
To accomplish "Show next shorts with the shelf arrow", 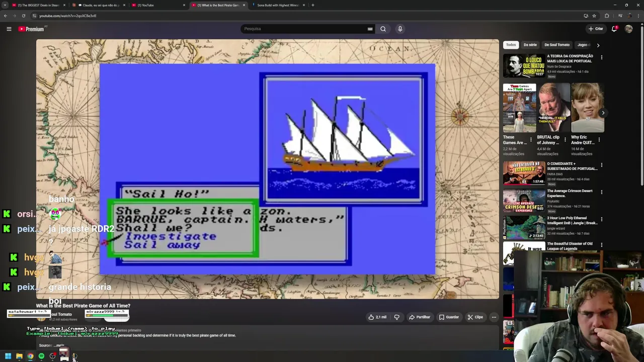I will [603, 113].
